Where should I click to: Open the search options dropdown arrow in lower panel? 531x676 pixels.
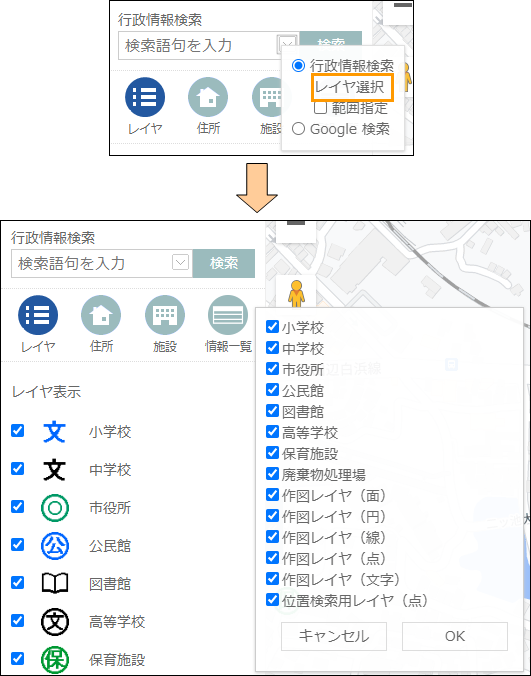(180, 262)
